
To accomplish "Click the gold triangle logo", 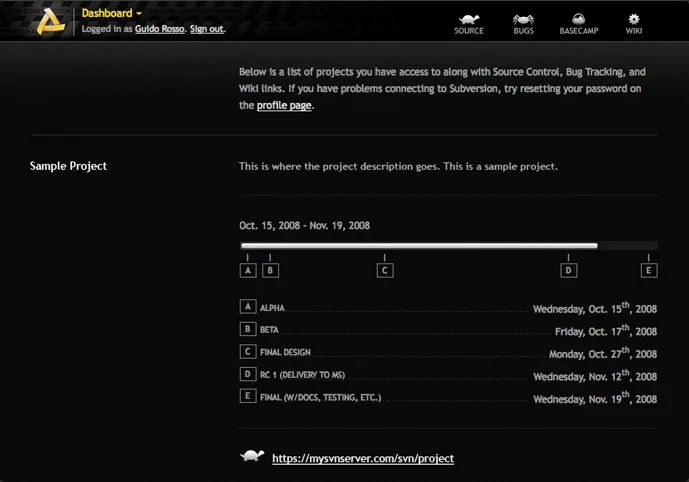I will pos(50,22).
